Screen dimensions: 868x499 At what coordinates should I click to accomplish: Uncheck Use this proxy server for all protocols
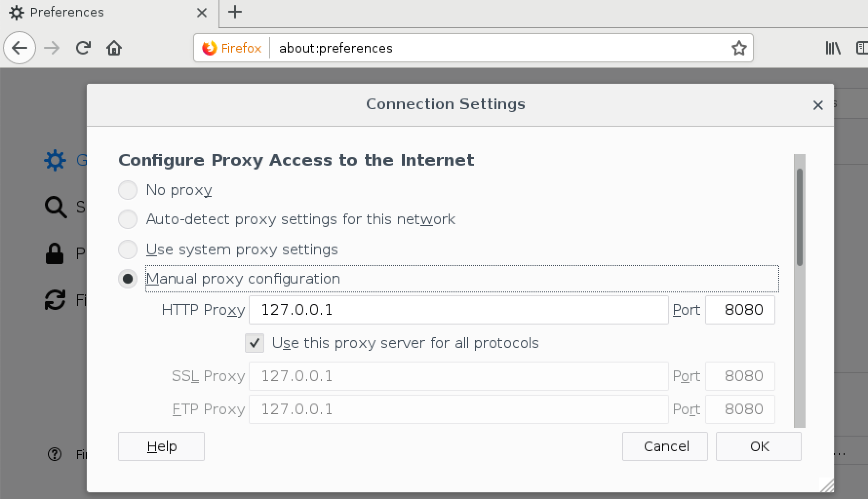(255, 343)
